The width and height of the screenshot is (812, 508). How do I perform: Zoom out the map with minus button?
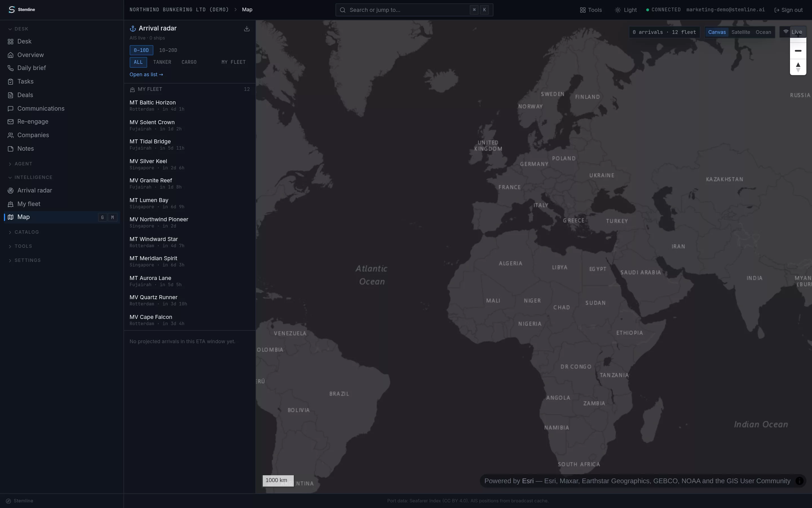798,51
